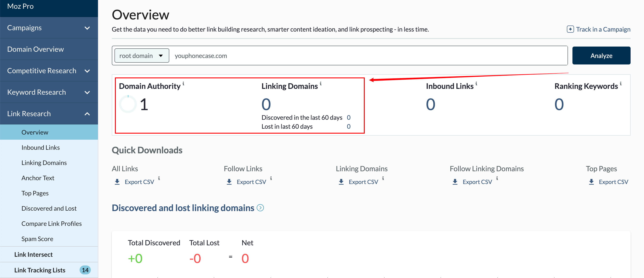Export CSV for Follow Linking Domains
644x278 pixels.
point(477,182)
